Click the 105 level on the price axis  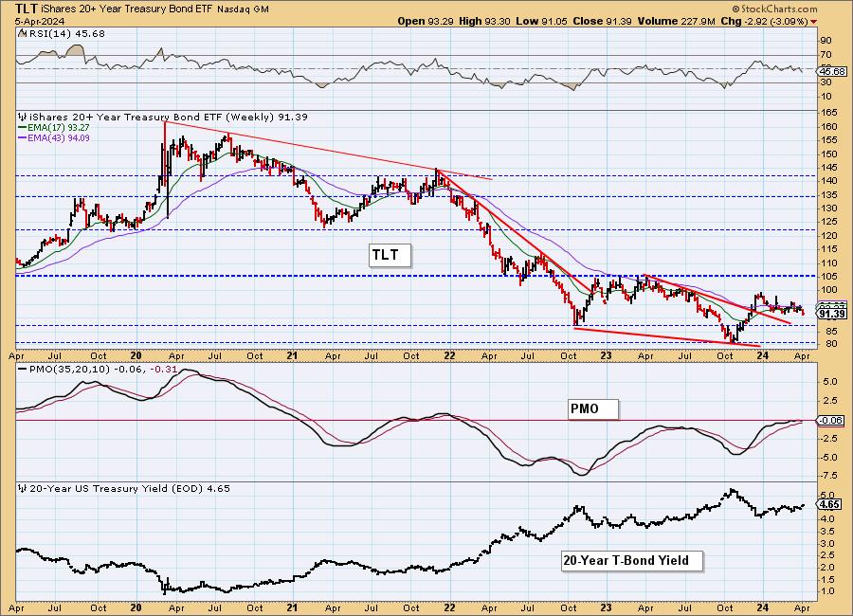click(829, 277)
